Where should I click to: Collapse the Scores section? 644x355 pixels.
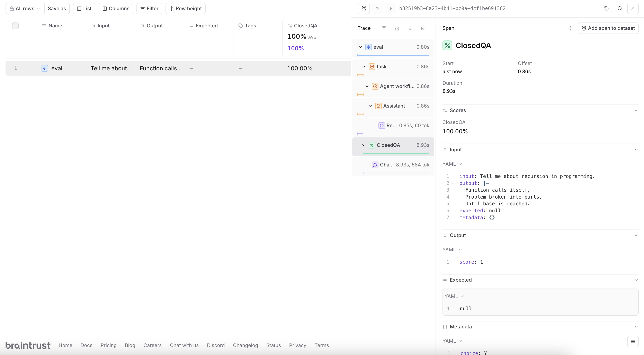click(636, 110)
